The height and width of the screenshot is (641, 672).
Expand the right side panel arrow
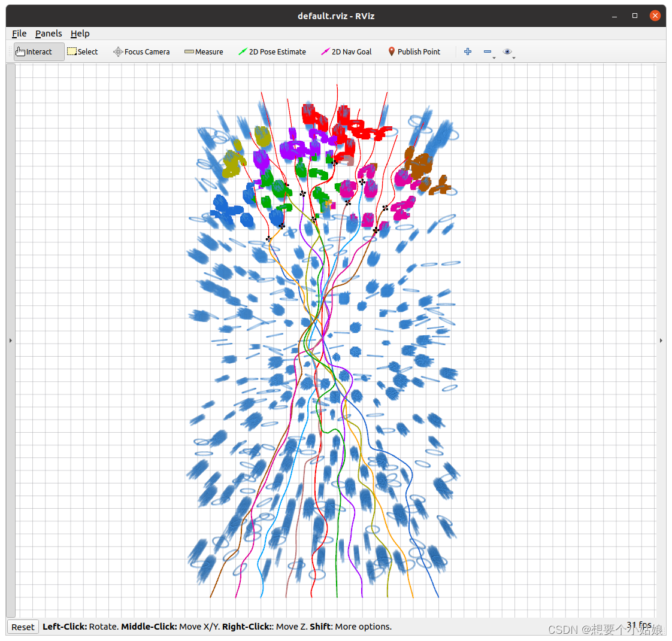(x=661, y=341)
